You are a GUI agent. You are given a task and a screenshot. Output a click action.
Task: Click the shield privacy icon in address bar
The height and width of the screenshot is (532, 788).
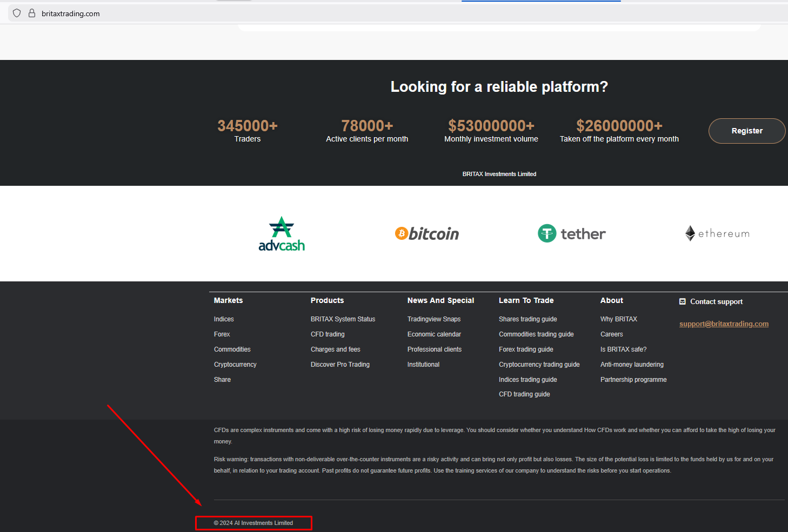16,13
